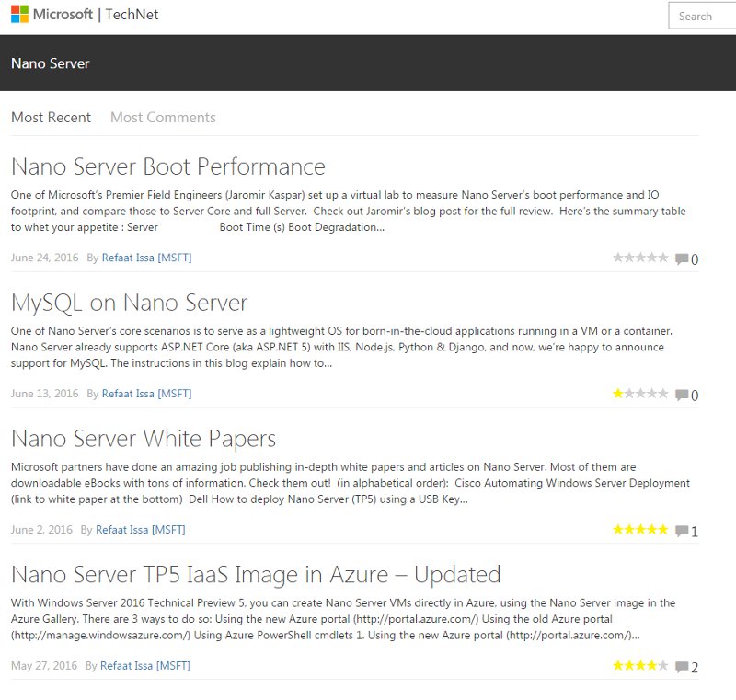
Task: Click excerpt starting 'With Windows Server 2016'
Action: pyautogui.click(x=343, y=619)
